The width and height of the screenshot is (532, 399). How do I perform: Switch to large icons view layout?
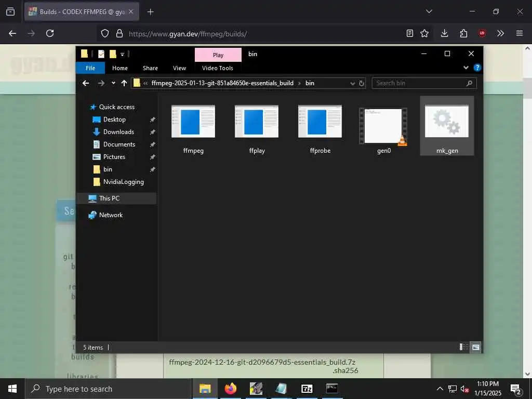click(476, 347)
